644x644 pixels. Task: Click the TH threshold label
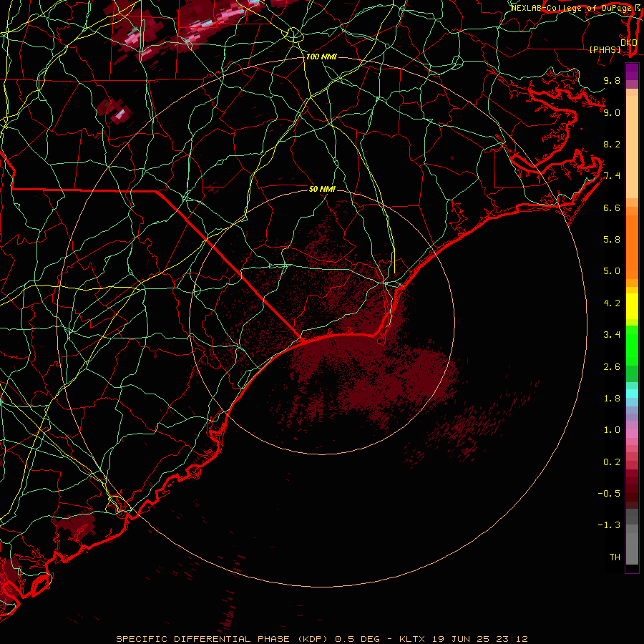tap(615, 557)
